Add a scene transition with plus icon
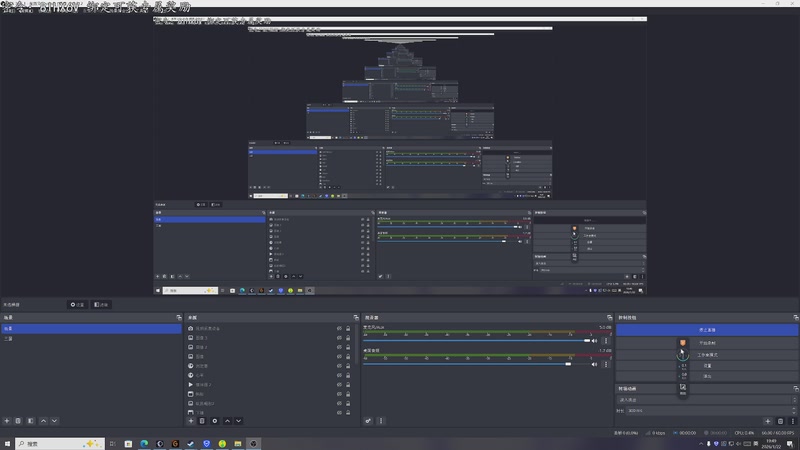 click(x=768, y=421)
